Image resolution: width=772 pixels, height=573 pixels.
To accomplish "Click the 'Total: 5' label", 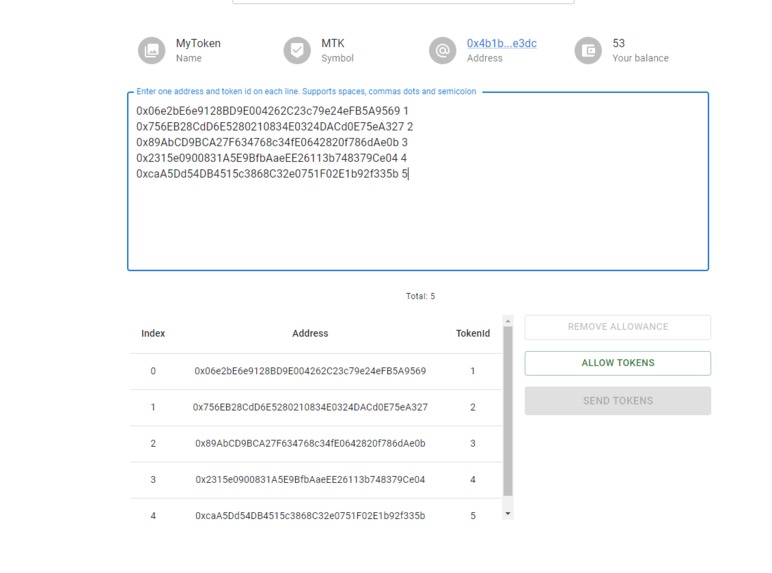I will [x=420, y=296].
